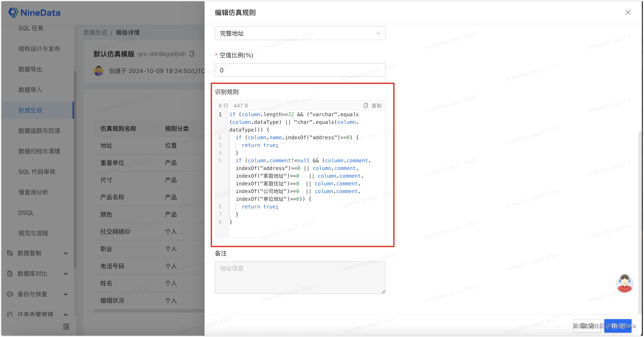Open the customer support avatar chat
Image resolution: width=644 pixels, height=337 pixels.
[x=625, y=283]
